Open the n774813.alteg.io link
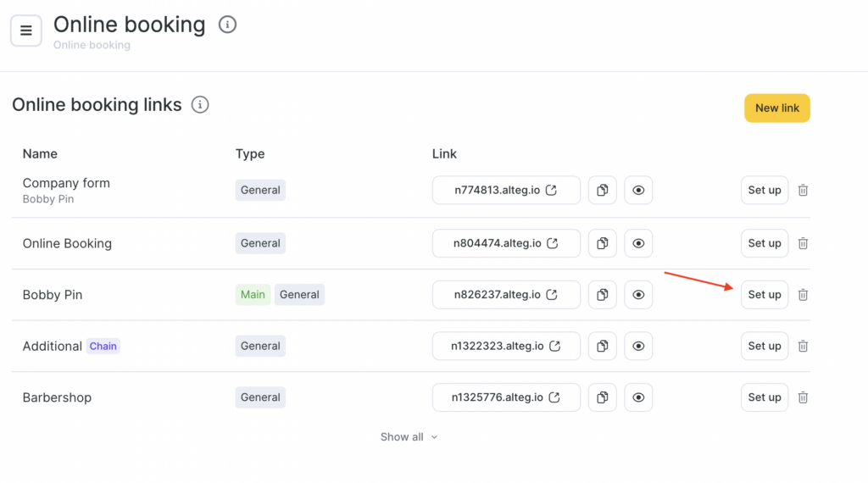868x483 pixels. pos(506,191)
